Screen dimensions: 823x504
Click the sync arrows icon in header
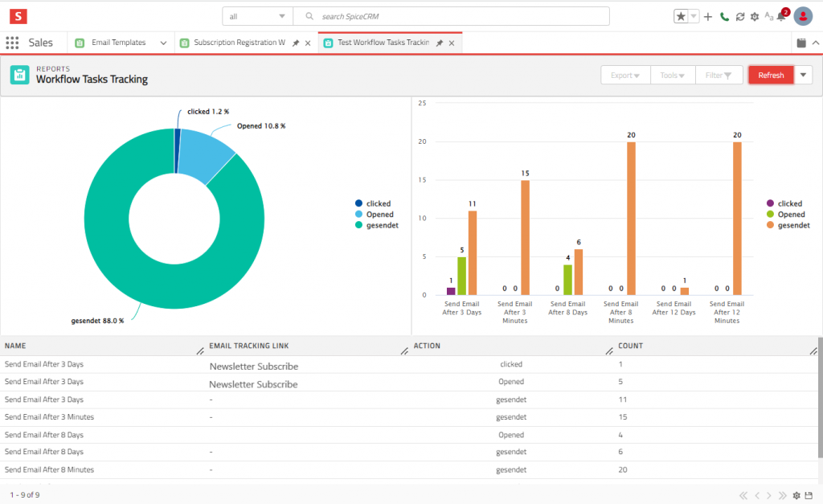[739, 17]
